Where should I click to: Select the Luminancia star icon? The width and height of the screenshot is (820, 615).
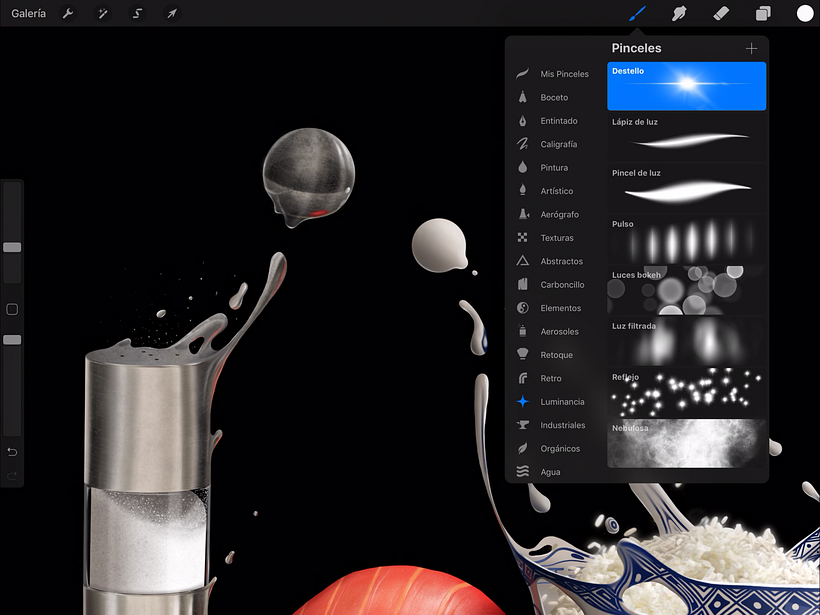[x=522, y=402]
